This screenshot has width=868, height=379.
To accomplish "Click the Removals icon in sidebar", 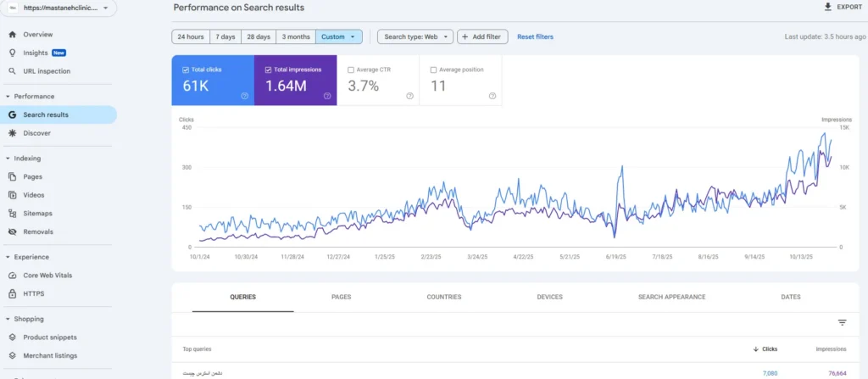I will click(x=12, y=231).
